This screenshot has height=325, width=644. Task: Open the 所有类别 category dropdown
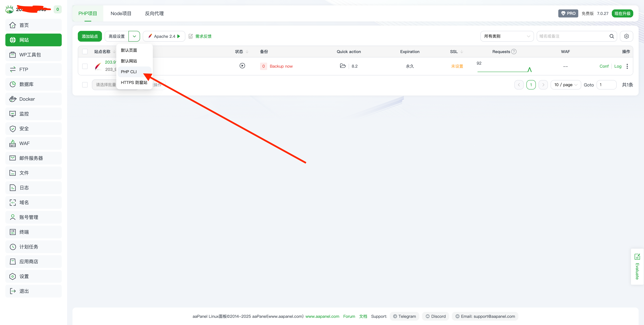coord(507,36)
